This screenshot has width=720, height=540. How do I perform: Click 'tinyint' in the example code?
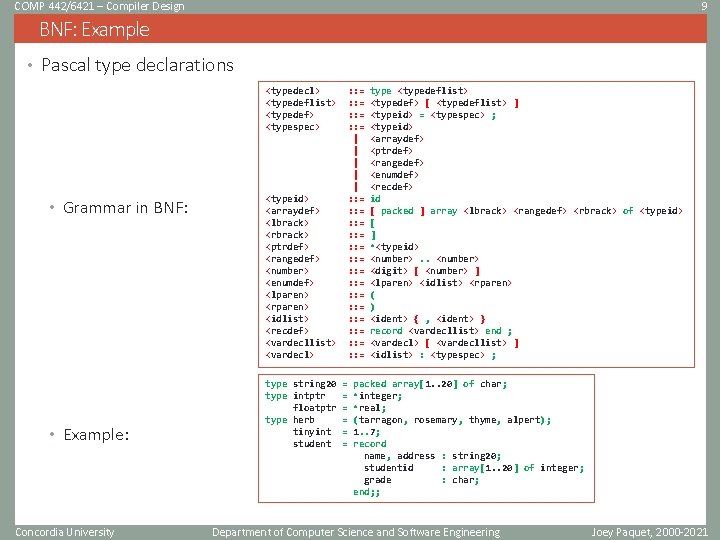(x=312, y=432)
